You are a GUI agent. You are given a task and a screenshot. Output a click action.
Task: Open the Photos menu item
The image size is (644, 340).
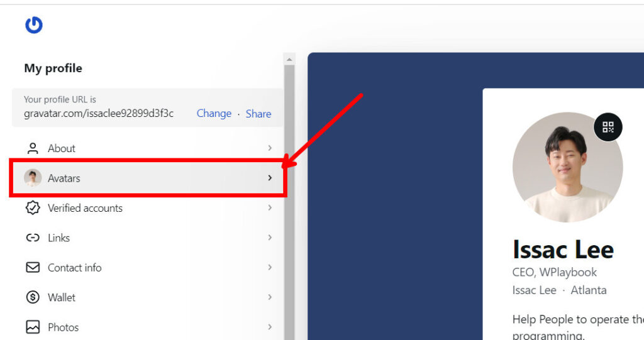point(148,327)
